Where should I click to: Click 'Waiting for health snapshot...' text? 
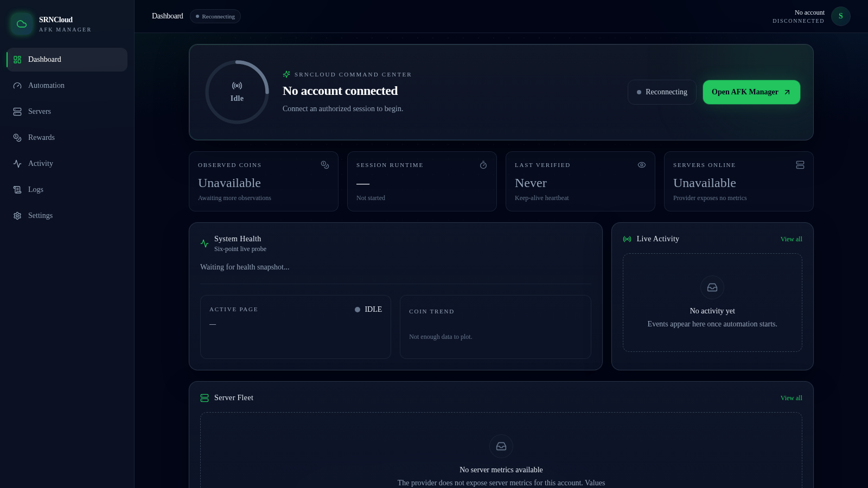245,267
